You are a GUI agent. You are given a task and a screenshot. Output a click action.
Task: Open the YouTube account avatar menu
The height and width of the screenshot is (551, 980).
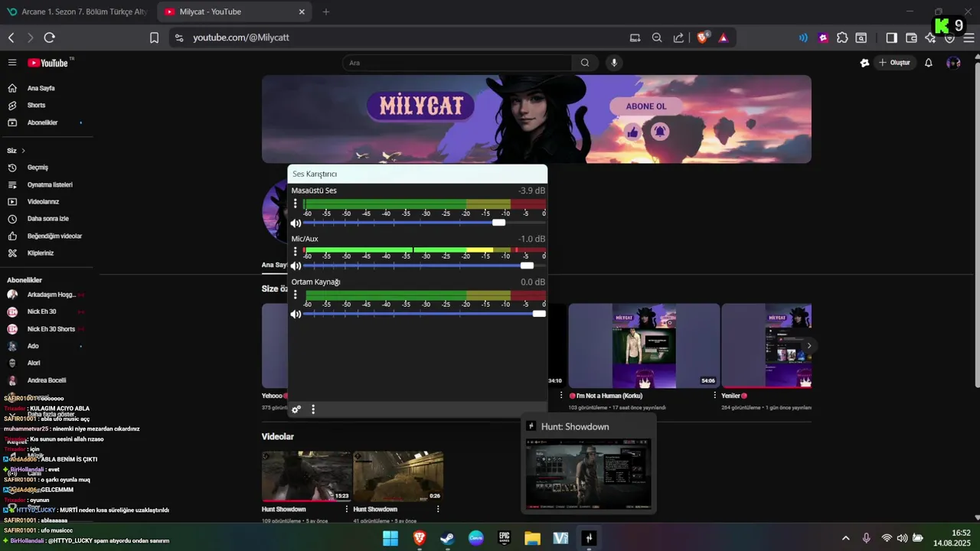(953, 63)
